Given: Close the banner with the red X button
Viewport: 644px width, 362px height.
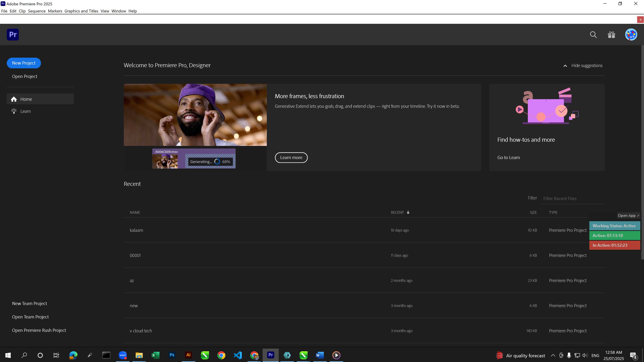Looking at the screenshot, I should [x=640, y=19].
